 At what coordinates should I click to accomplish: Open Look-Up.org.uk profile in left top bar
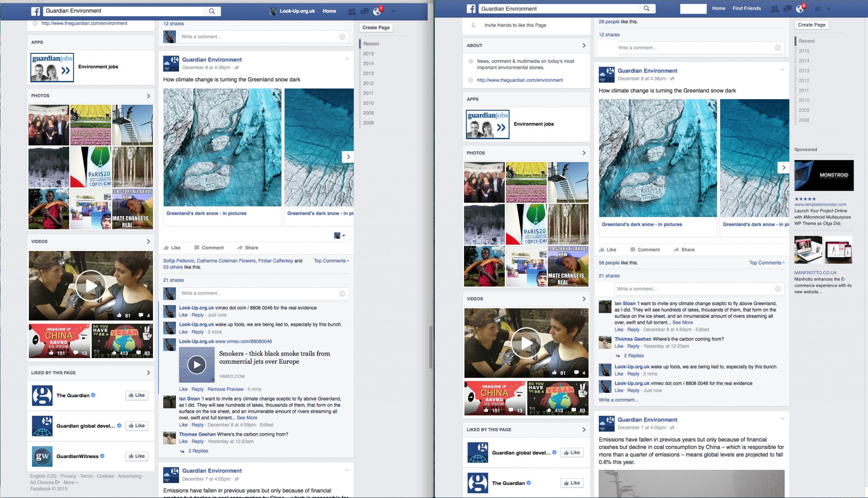tap(292, 11)
